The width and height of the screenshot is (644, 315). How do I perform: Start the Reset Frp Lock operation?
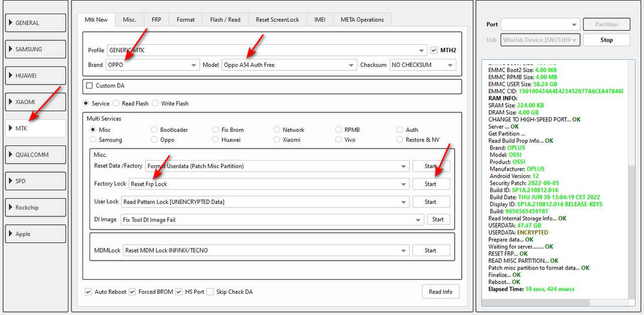pos(431,184)
